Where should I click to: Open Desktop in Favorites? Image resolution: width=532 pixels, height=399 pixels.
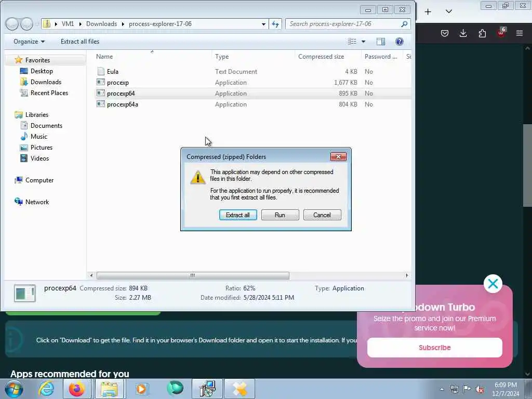42,71
